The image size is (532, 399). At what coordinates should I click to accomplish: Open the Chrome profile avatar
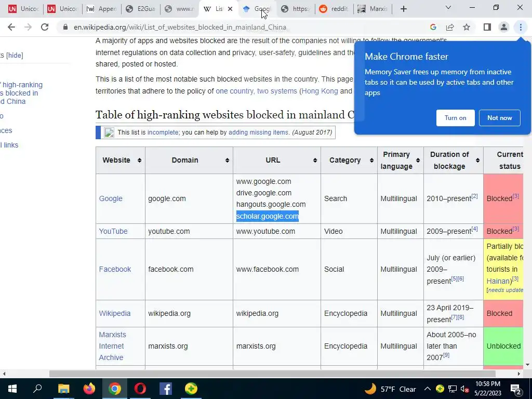[x=504, y=27]
